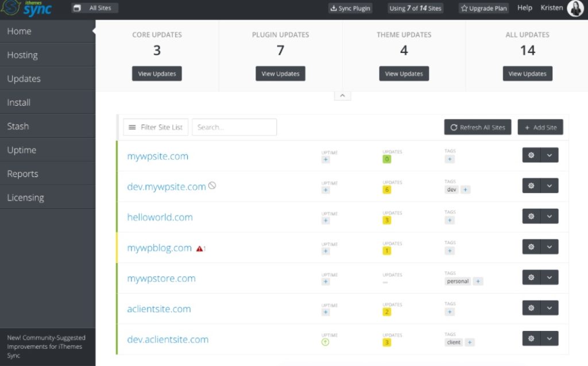Open the All Sites selector
Screen dimensions: 588x366
tap(95, 8)
